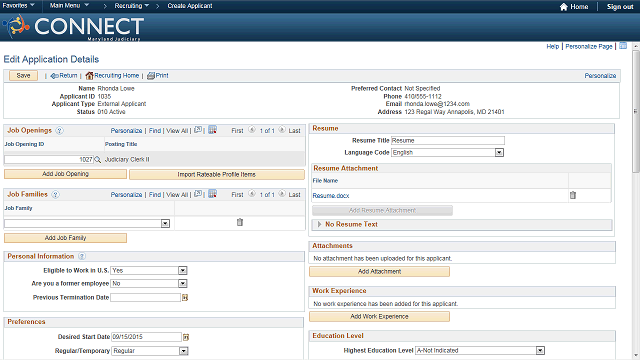Click the Job Openings help question icon

pyautogui.click(x=59, y=131)
